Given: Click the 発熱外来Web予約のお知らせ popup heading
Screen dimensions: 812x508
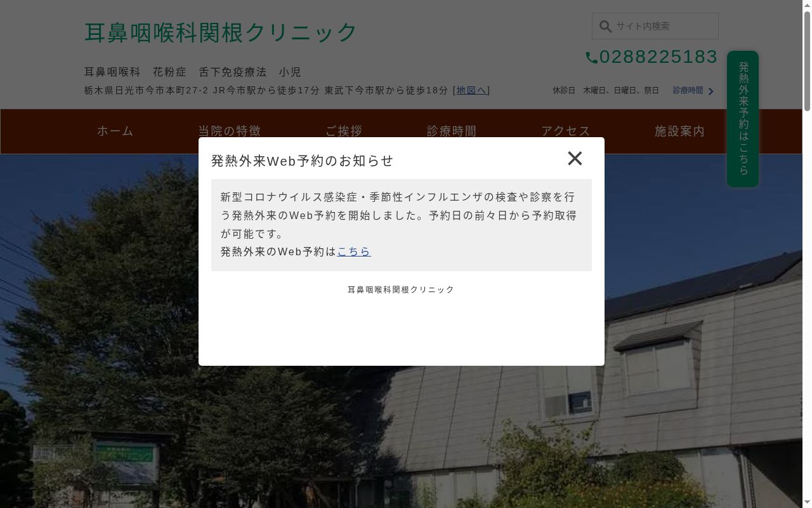Looking at the screenshot, I should [x=302, y=161].
